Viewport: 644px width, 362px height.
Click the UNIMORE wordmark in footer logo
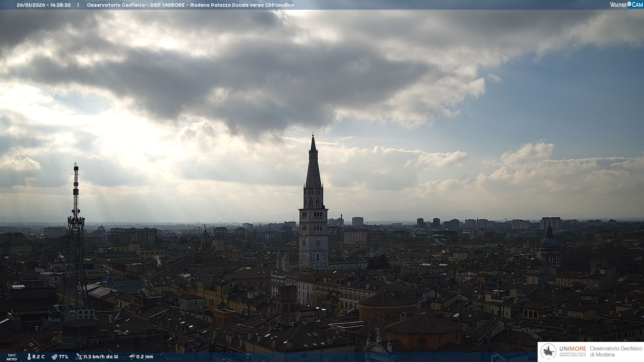coord(573,349)
